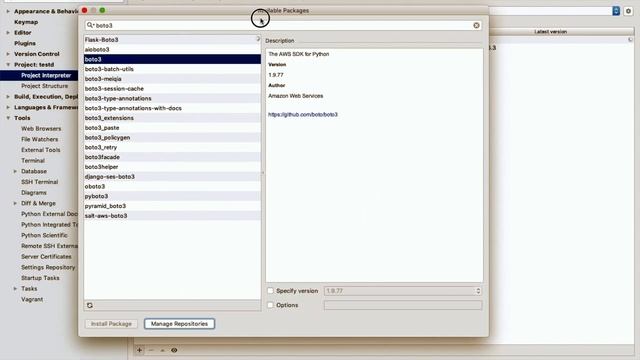Open Settings Repository item
640x360 pixels.
[48, 267]
